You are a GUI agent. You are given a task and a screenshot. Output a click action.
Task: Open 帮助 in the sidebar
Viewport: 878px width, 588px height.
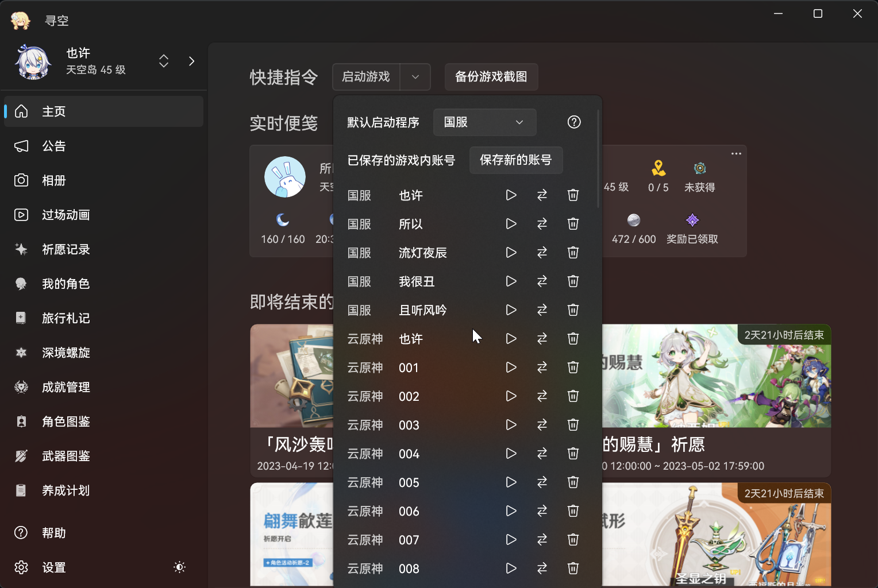pos(103,533)
